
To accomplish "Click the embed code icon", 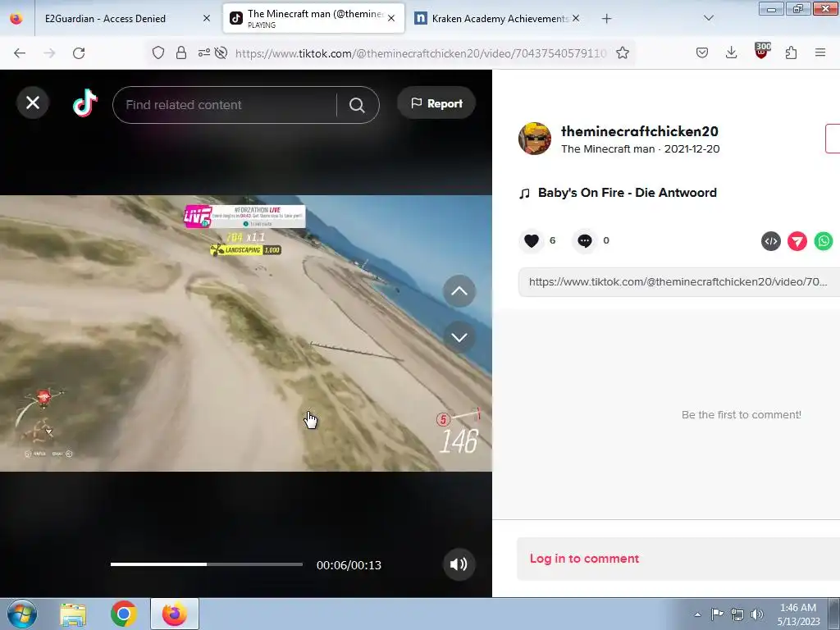I will [x=771, y=241].
